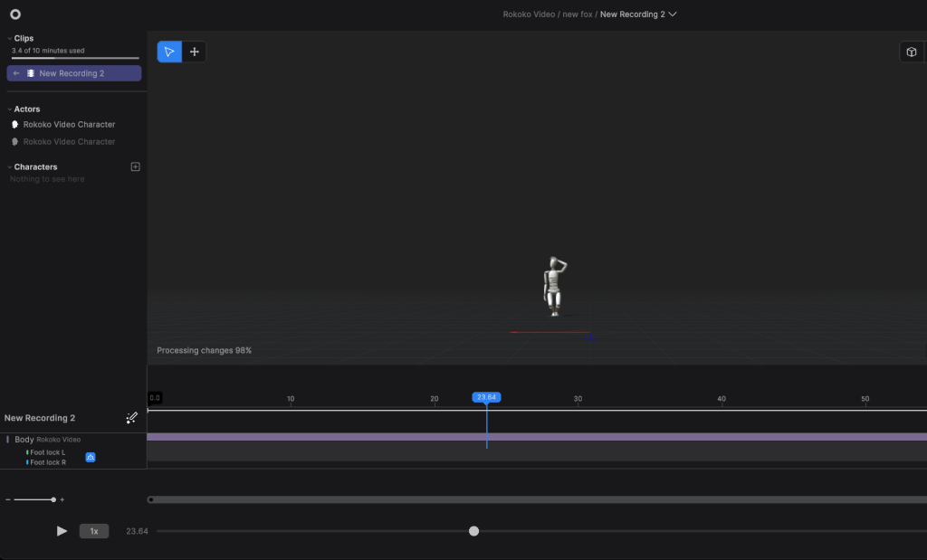Screen dimensions: 927x560
Task: Click the film clip icon for New Recording 2
Action: click(x=31, y=73)
